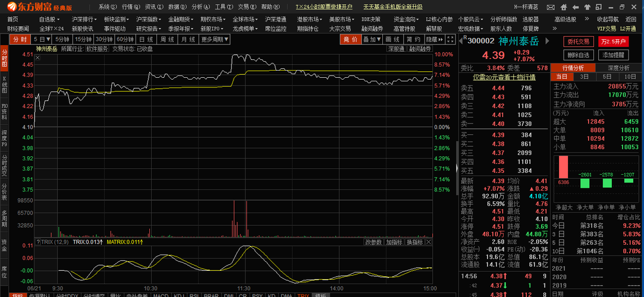Screen dimensions: 644x297
Task: Expand the 自选股 navigation dropdown
Action: tap(49, 19)
